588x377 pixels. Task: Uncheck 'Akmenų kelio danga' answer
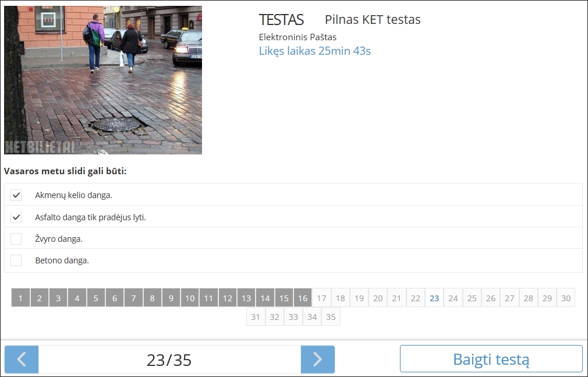coord(16,195)
